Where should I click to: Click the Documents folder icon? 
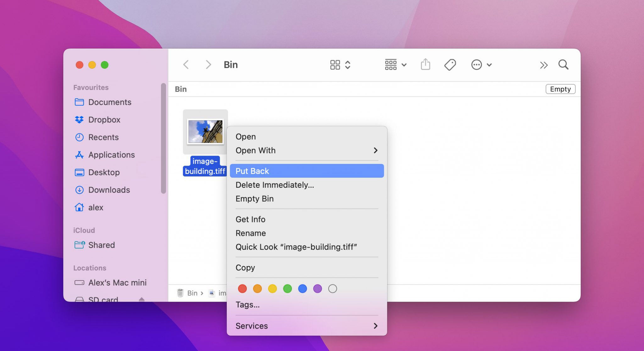(x=79, y=102)
